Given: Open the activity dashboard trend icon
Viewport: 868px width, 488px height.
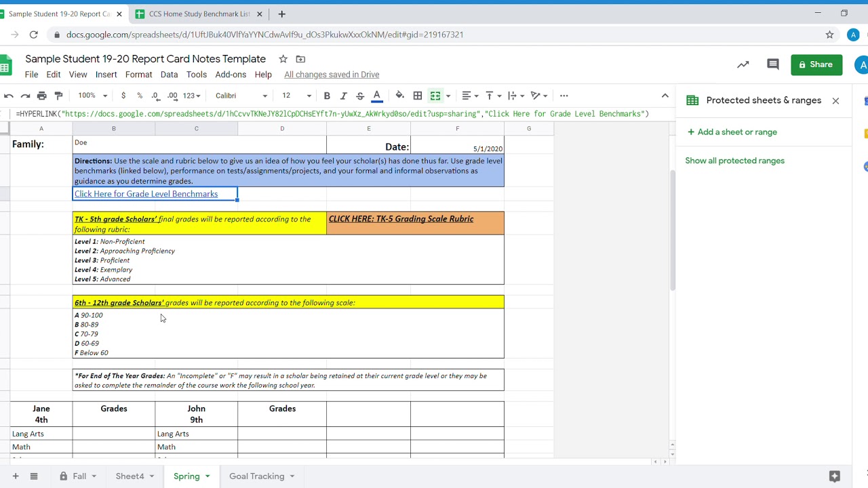Looking at the screenshot, I should (x=743, y=64).
